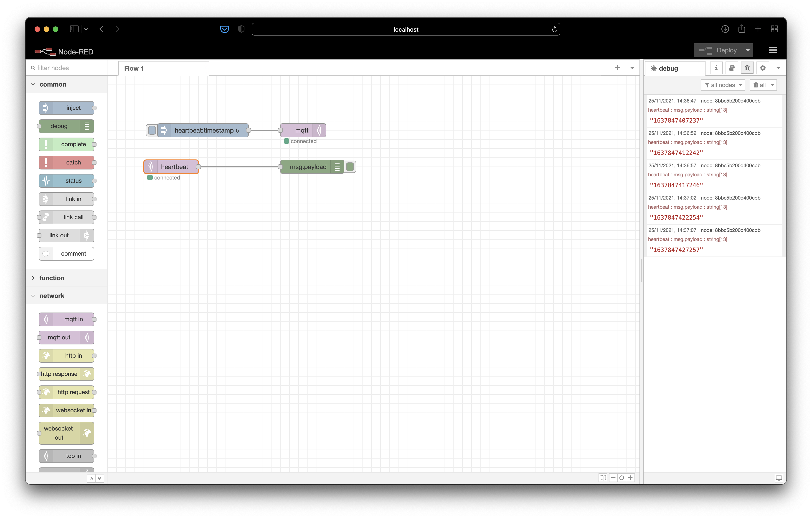Toggle the navigator map icon
The height and width of the screenshot is (518, 812).
[603, 478]
